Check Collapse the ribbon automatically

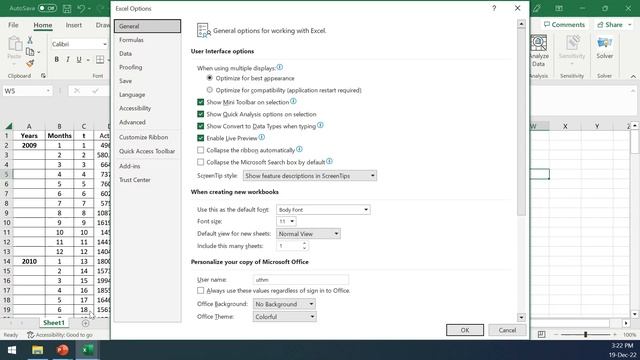pyautogui.click(x=200, y=150)
